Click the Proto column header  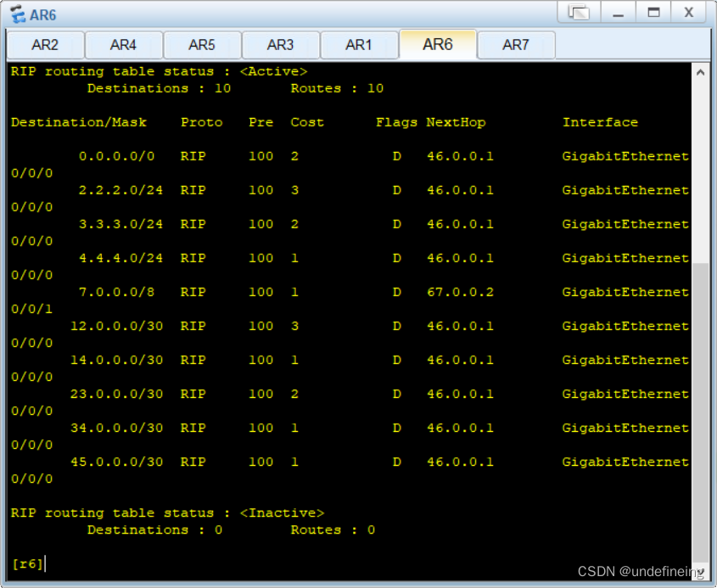[x=202, y=122]
